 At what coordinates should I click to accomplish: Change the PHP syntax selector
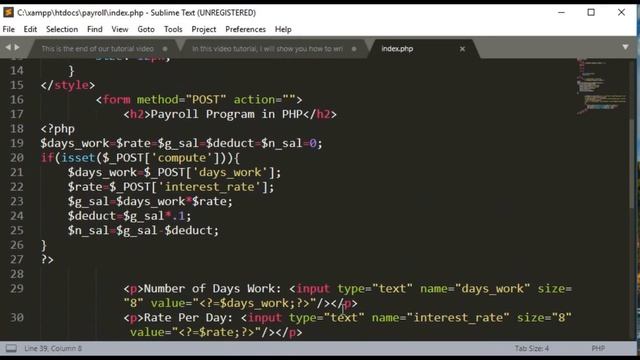click(x=598, y=349)
